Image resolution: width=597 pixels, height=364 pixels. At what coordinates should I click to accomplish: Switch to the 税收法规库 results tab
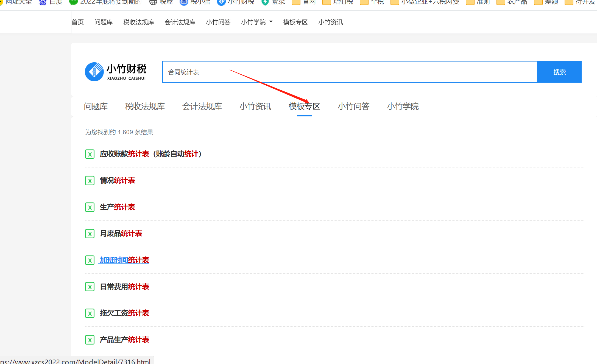(x=145, y=106)
